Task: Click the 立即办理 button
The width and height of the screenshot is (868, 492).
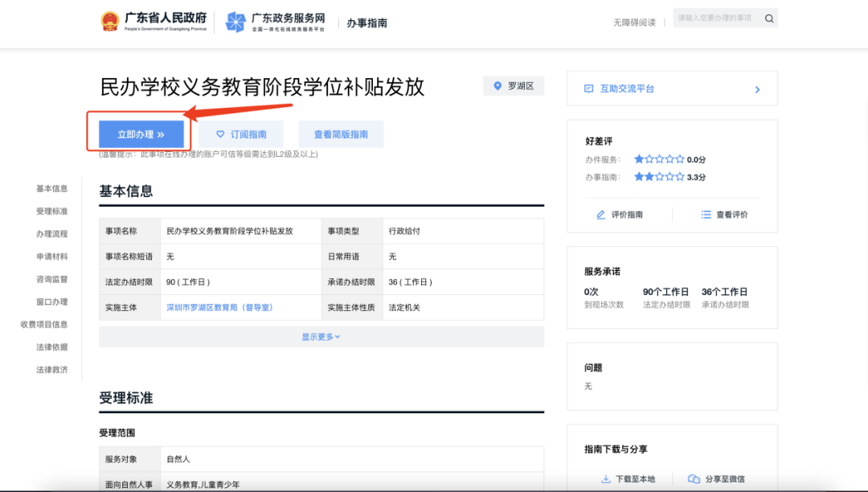Action: [x=141, y=134]
